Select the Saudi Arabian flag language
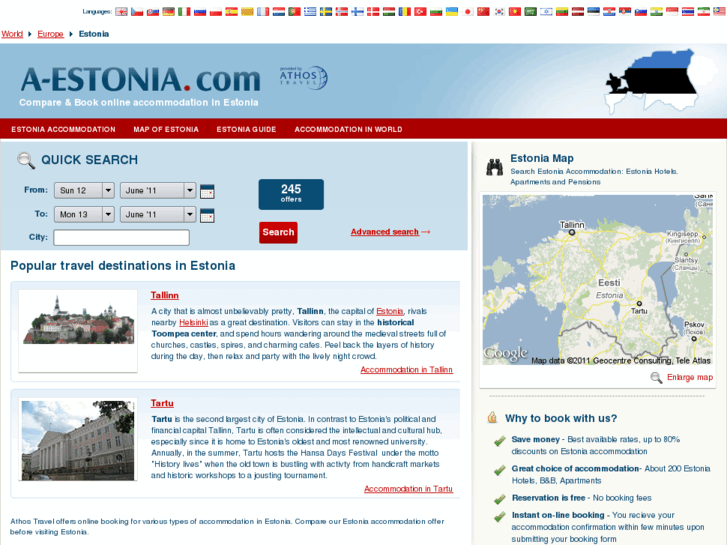The image size is (727, 545). [x=531, y=12]
